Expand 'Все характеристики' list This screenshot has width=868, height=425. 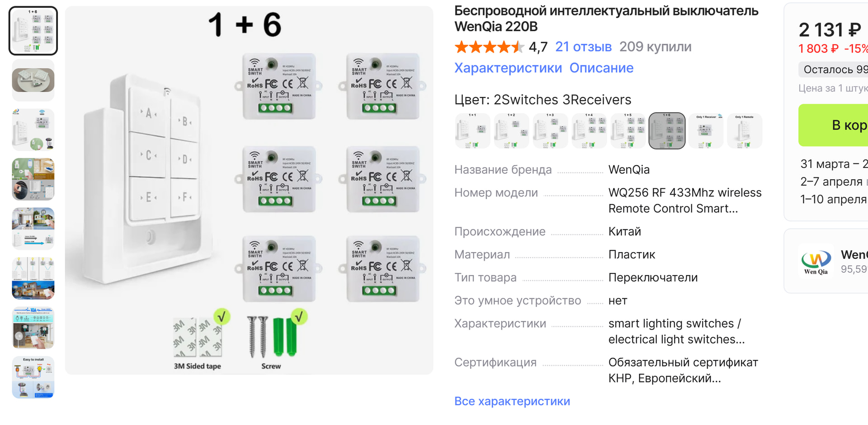click(x=512, y=401)
